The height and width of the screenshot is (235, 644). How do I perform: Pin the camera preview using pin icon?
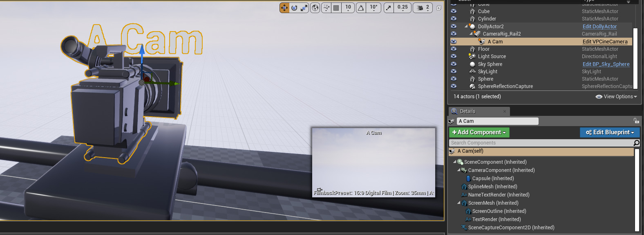coord(320,190)
